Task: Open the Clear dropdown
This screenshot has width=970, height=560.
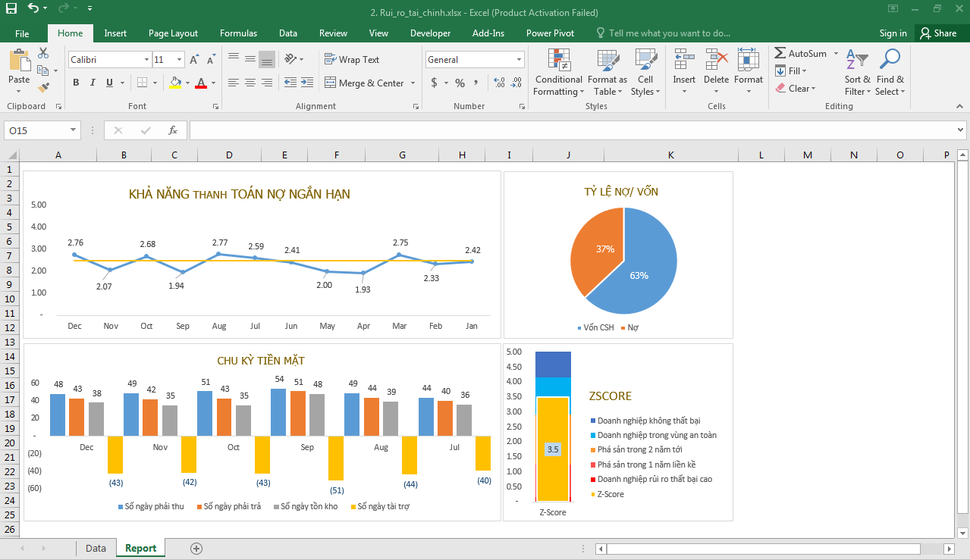Action: coord(796,88)
